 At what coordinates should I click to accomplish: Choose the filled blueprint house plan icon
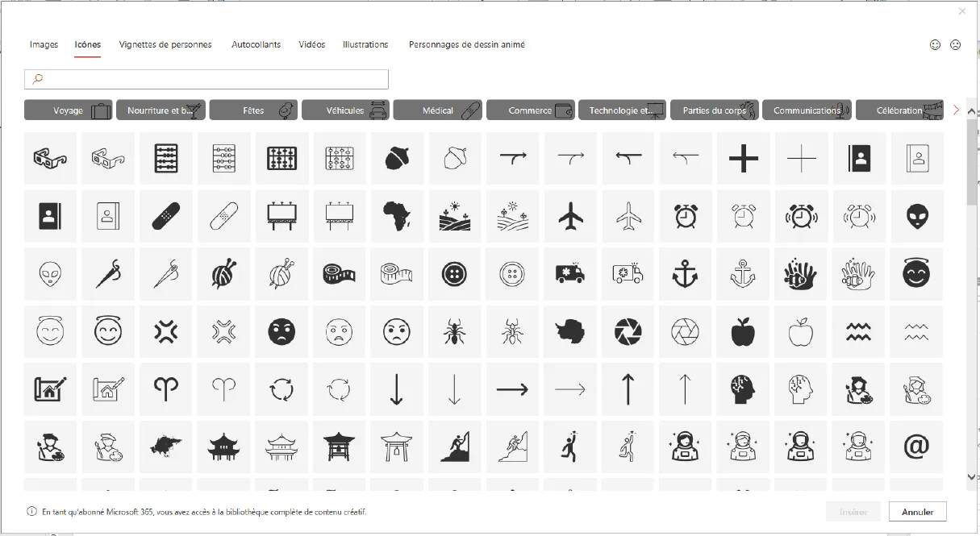point(50,389)
